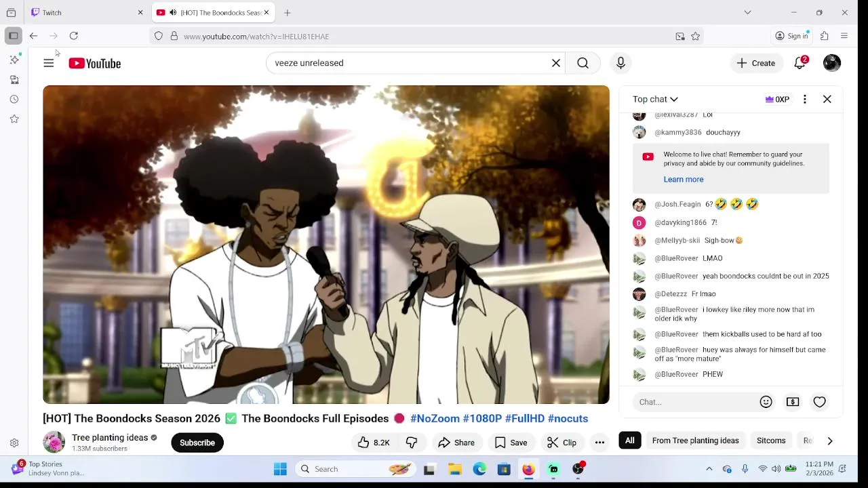Open Windows Start menu
This screenshot has height=488, width=868.
(280, 469)
